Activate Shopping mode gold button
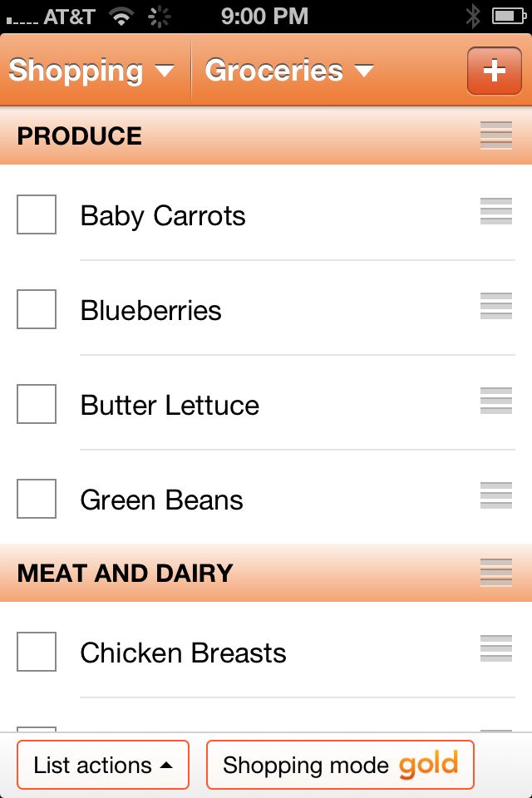 [x=340, y=765]
